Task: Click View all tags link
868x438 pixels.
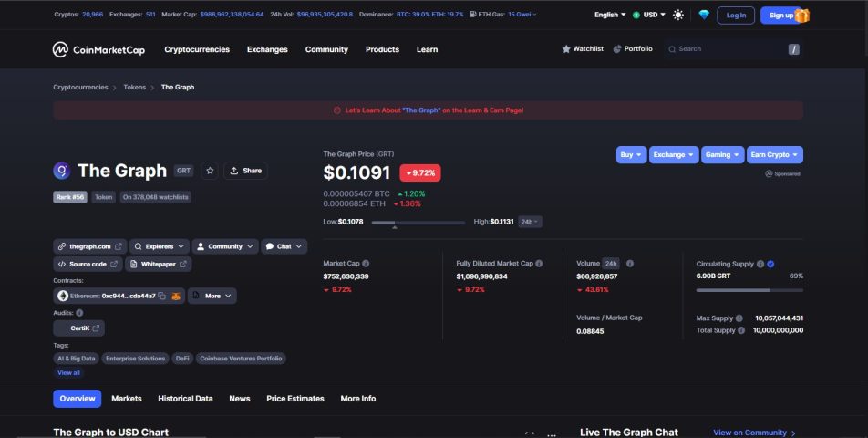Action: tap(68, 372)
